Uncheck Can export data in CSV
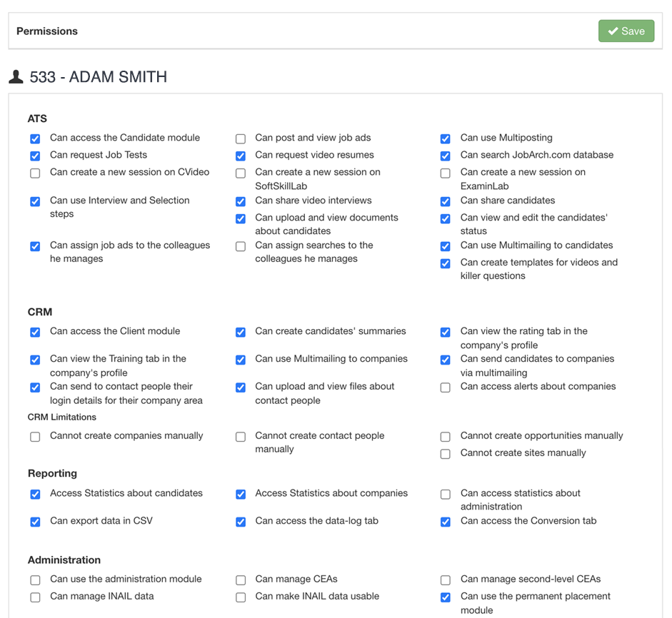This screenshot has height=618, width=672. point(35,522)
